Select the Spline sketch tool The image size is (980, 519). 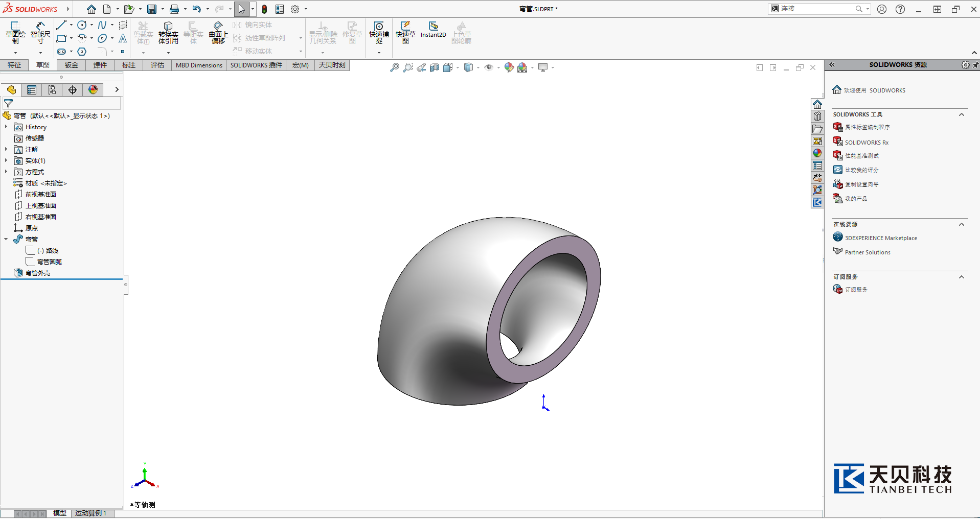tap(102, 25)
